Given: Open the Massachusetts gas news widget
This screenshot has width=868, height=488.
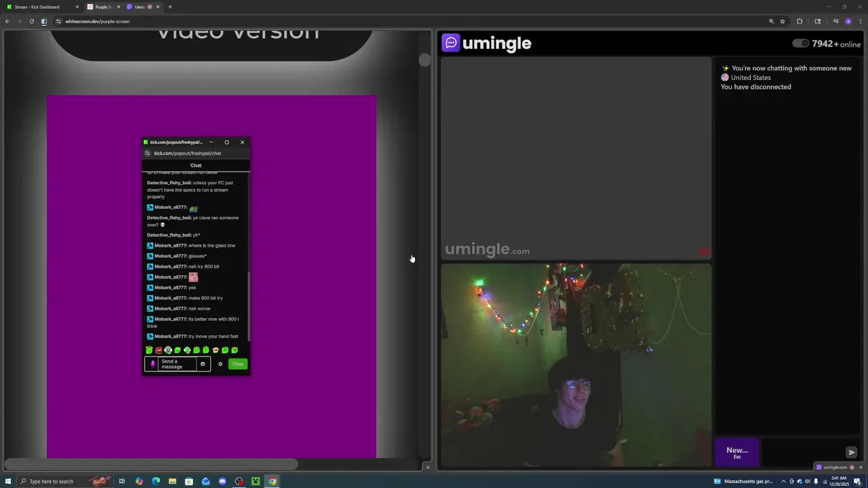Looking at the screenshot, I should [743, 481].
